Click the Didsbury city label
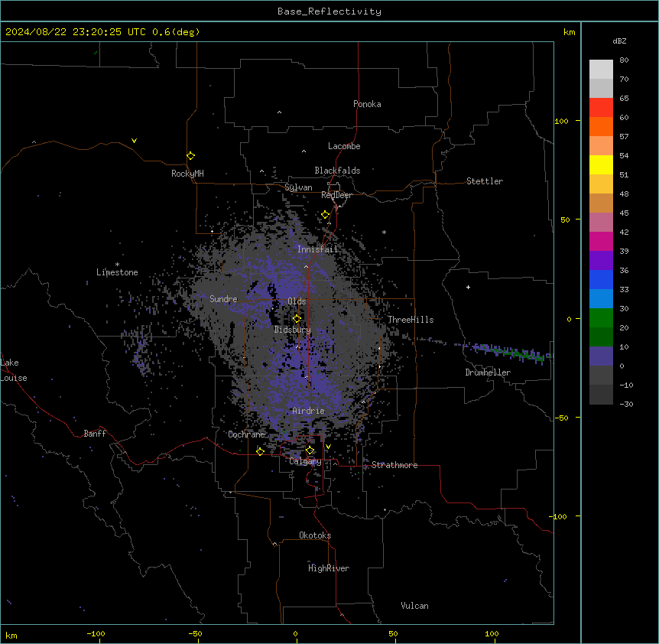This screenshot has width=659, height=644. 293,330
